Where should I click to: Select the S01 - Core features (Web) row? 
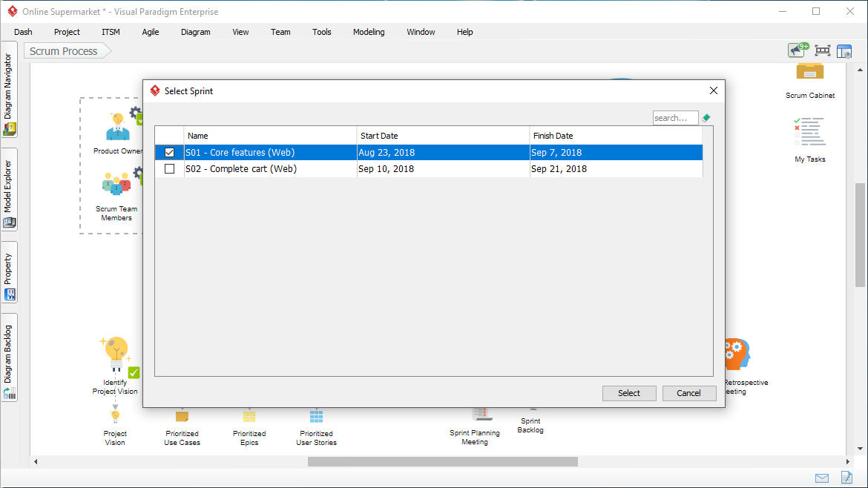tap(429, 152)
